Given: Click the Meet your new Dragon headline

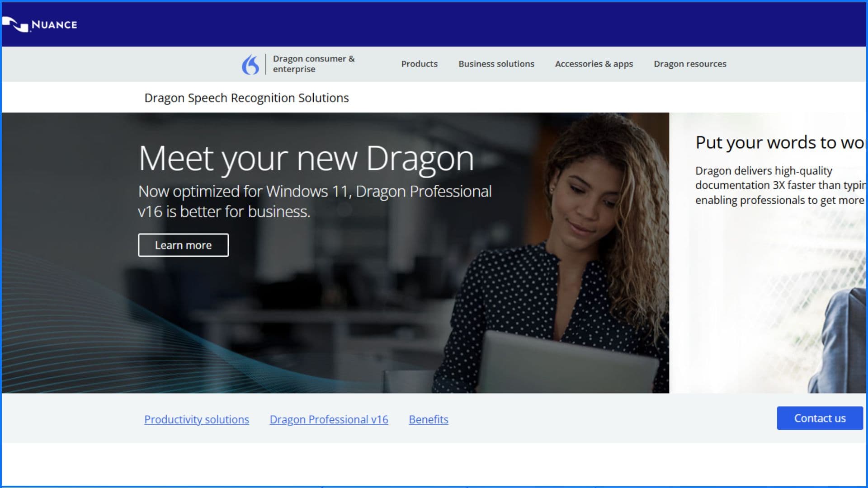Looking at the screenshot, I should [306, 158].
